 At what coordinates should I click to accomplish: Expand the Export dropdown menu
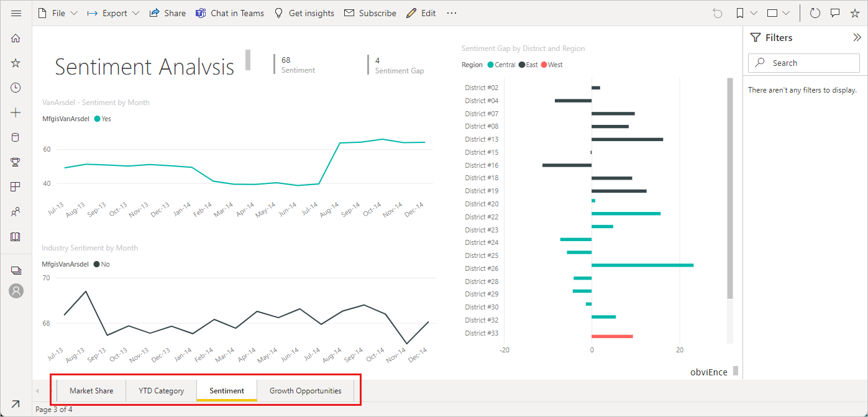pyautogui.click(x=113, y=13)
